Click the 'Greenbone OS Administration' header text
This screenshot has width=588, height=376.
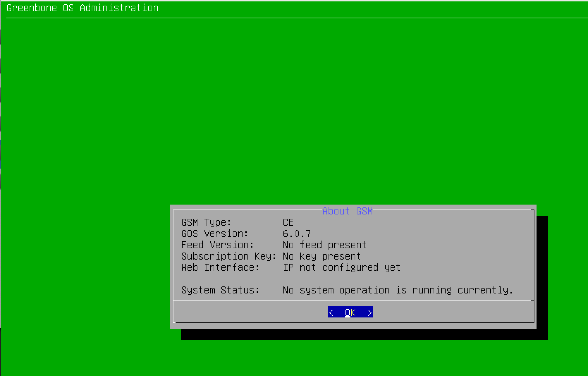(82, 8)
